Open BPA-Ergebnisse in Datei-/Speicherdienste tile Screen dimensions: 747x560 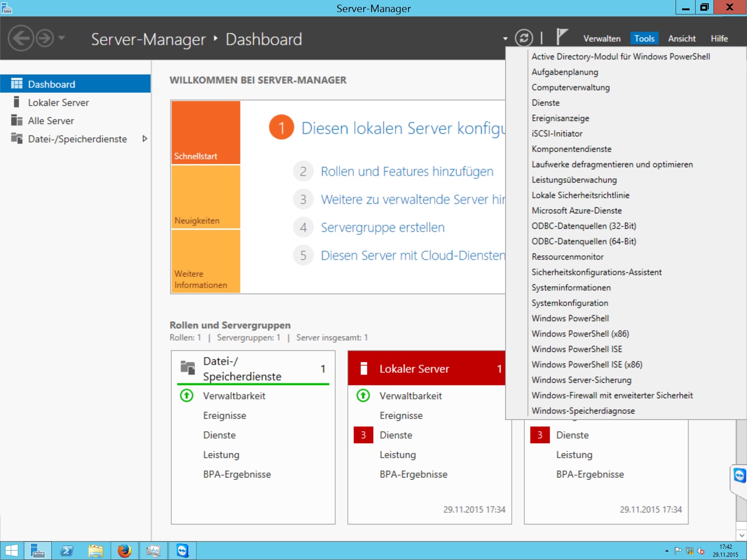[x=237, y=474]
